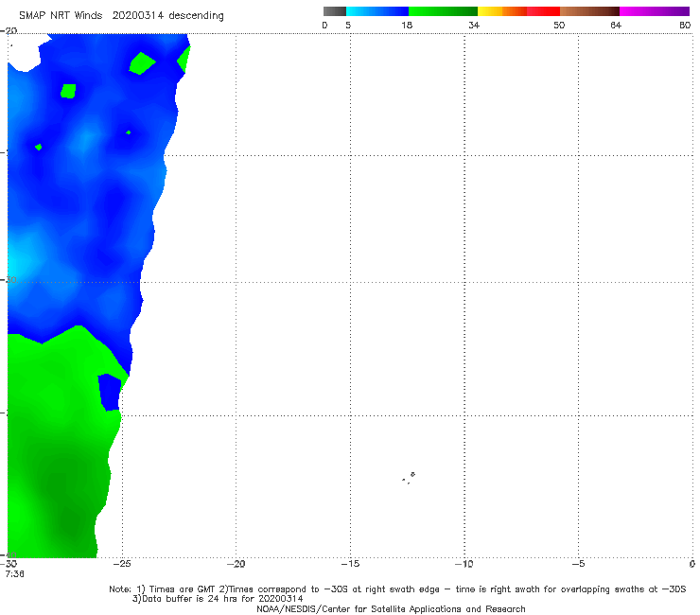The width and height of the screenshot is (700, 615).
Task: Click the NOAA/NESDIS credit line
Action: 391,609
